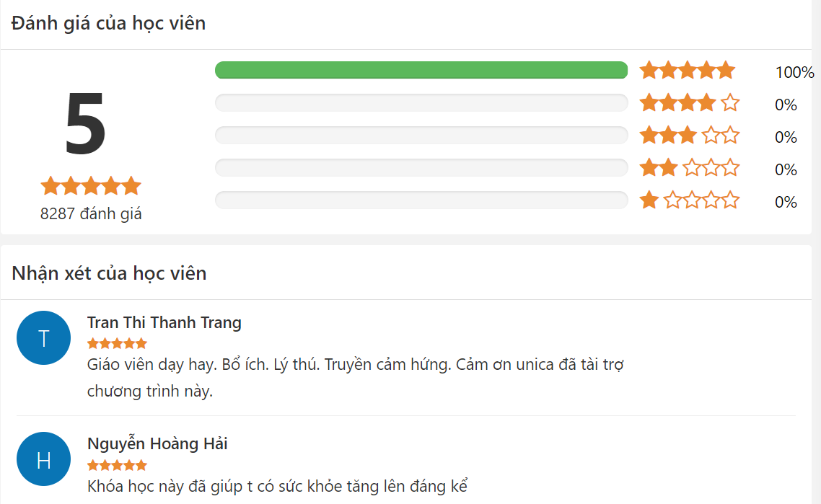Click the blue avatar with letter T
821x504 pixels.
pos(43,337)
